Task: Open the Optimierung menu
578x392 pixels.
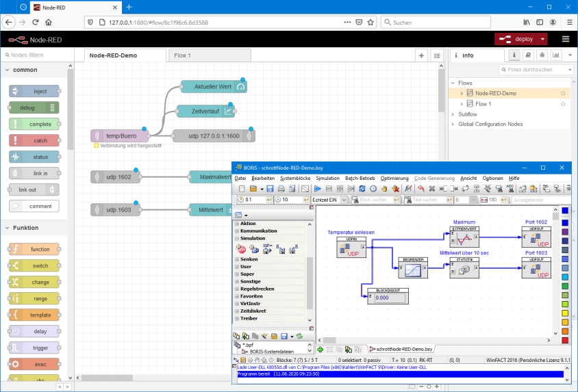Action: point(394,178)
